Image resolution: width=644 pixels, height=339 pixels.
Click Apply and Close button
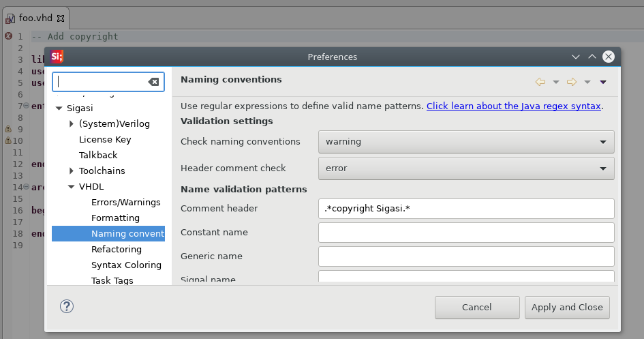567,308
